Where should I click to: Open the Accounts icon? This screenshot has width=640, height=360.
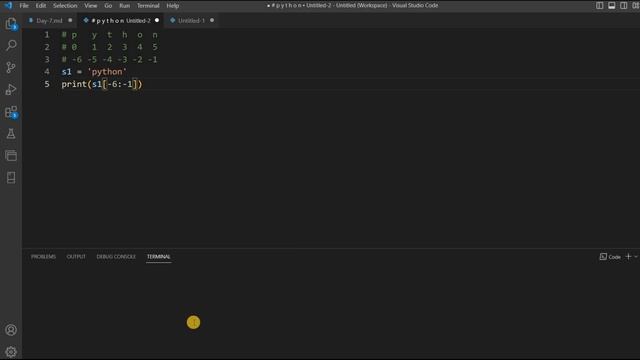pyautogui.click(x=11, y=330)
